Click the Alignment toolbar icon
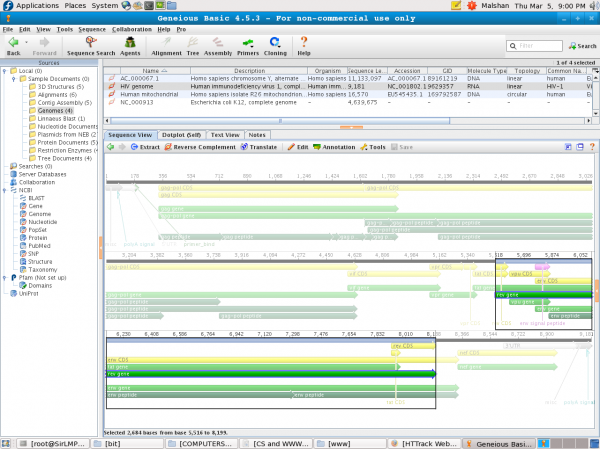 pos(168,44)
